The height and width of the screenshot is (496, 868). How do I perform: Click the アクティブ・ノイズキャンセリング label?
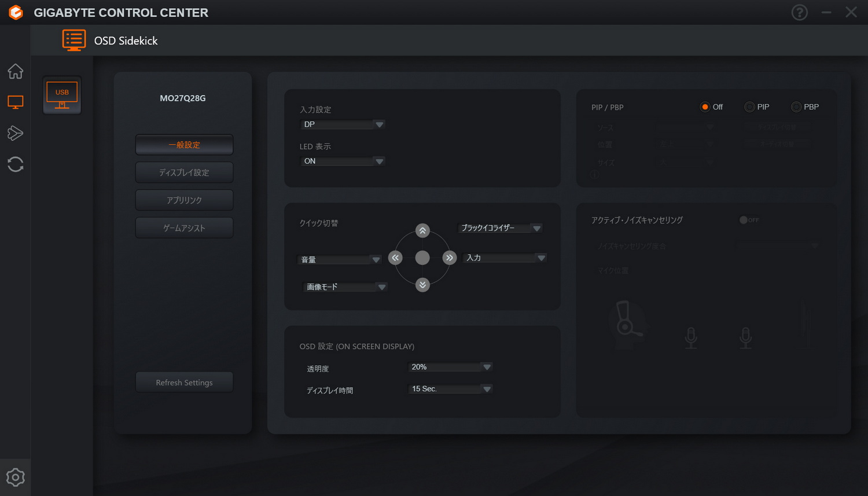[x=637, y=220]
